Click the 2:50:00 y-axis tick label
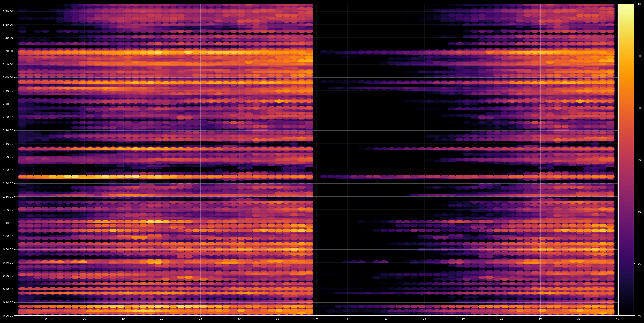 click(x=8, y=91)
